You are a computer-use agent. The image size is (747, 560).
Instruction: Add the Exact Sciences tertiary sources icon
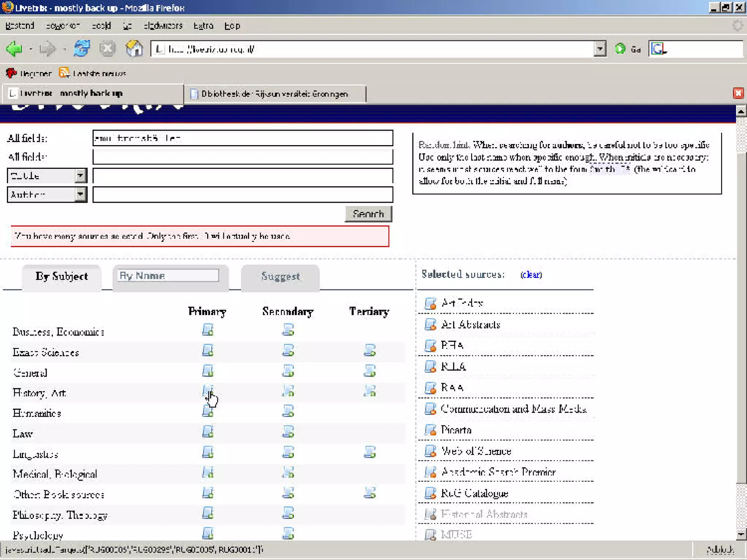[369, 350]
